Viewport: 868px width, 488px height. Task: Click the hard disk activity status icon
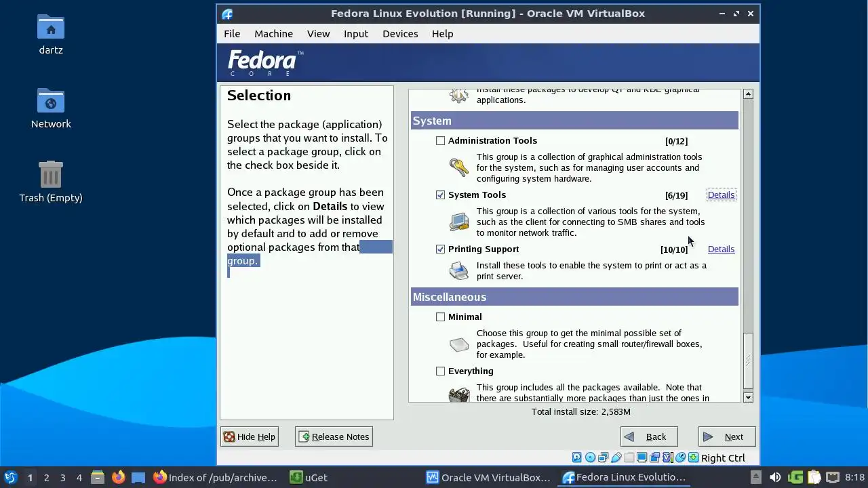[x=577, y=457]
